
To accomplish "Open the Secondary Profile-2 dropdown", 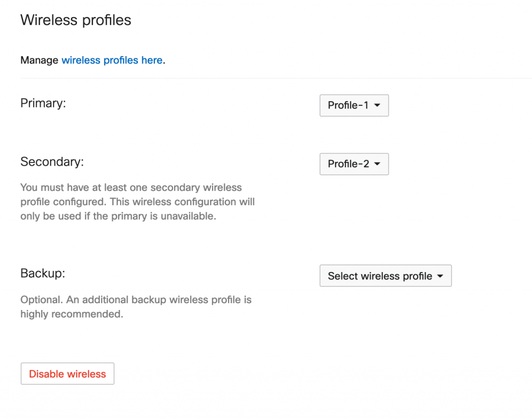I will pyautogui.click(x=354, y=164).
